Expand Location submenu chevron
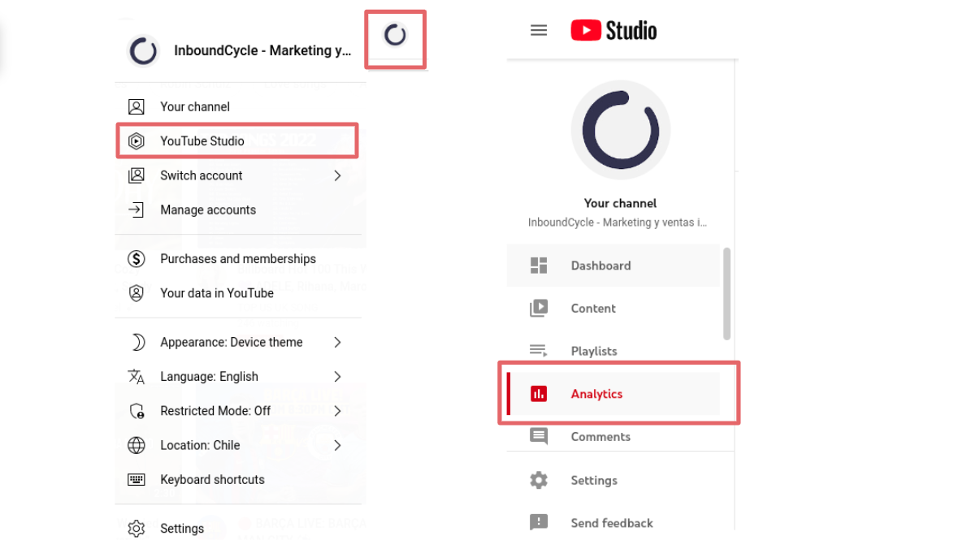This screenshot has height=549, width=980. pos(337,445)
